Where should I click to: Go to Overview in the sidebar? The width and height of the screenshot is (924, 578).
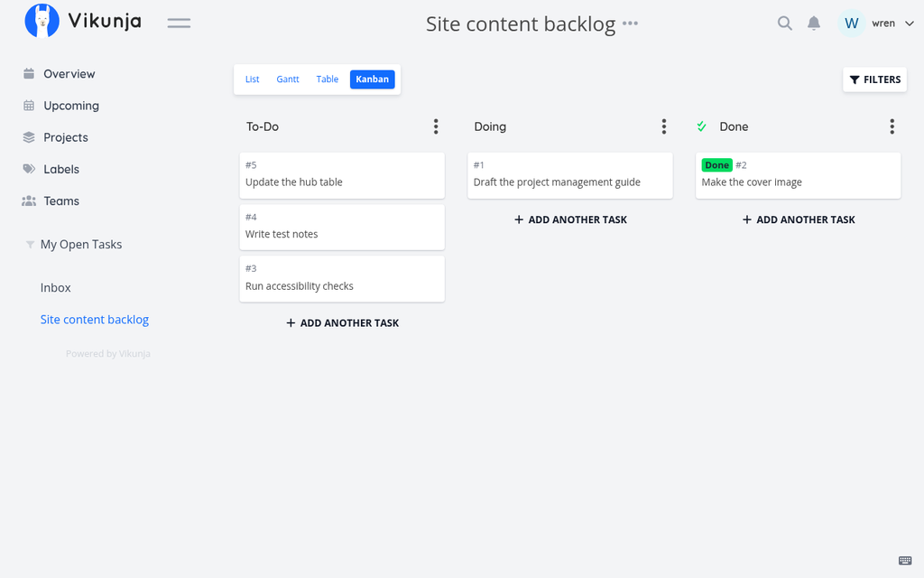coord(69,74)
